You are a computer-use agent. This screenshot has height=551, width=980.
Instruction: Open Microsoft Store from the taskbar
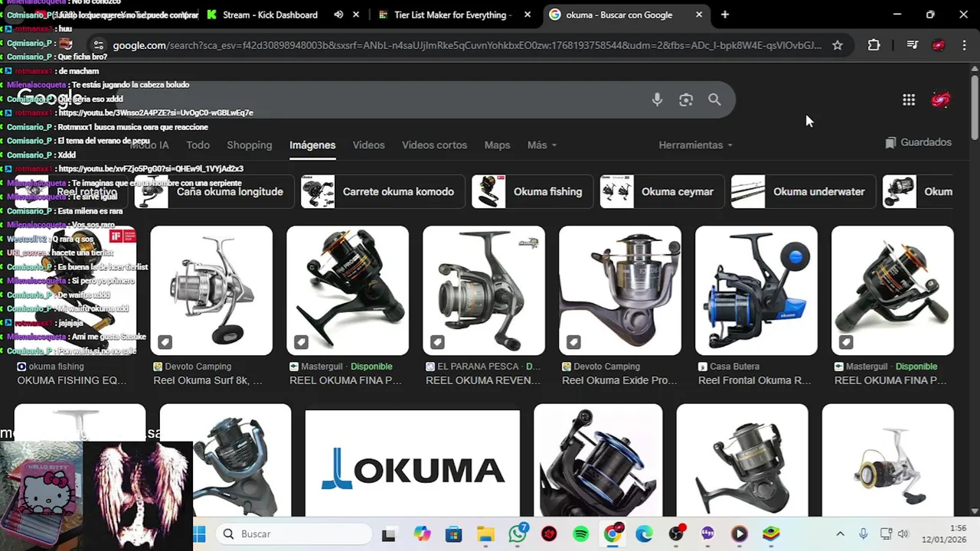click(x=454, y=533)
